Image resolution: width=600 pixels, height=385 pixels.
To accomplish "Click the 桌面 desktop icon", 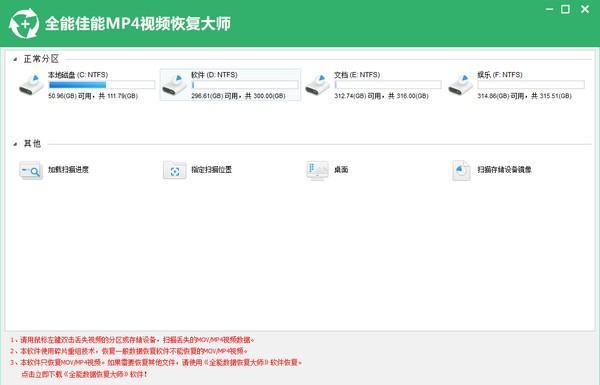I will (318, 170).
